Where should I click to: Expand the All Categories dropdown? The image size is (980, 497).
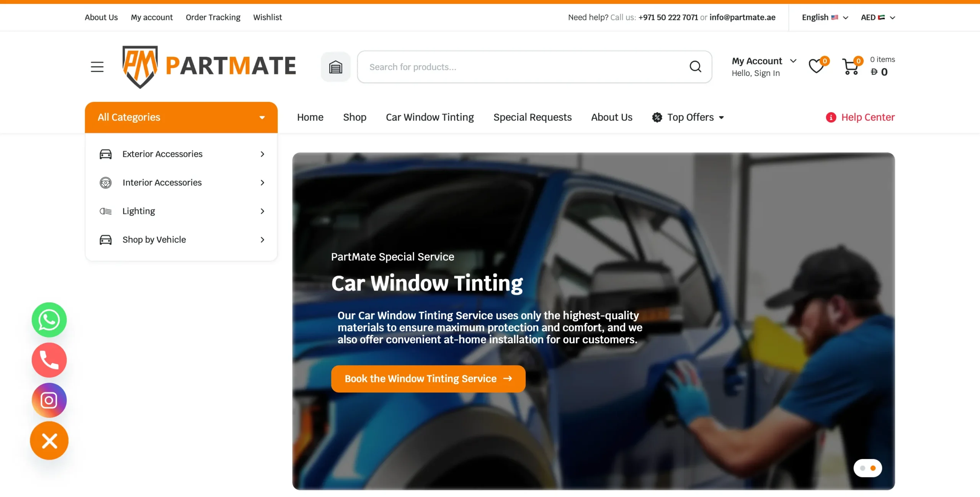pyautogui.click(x=181, y=117)
